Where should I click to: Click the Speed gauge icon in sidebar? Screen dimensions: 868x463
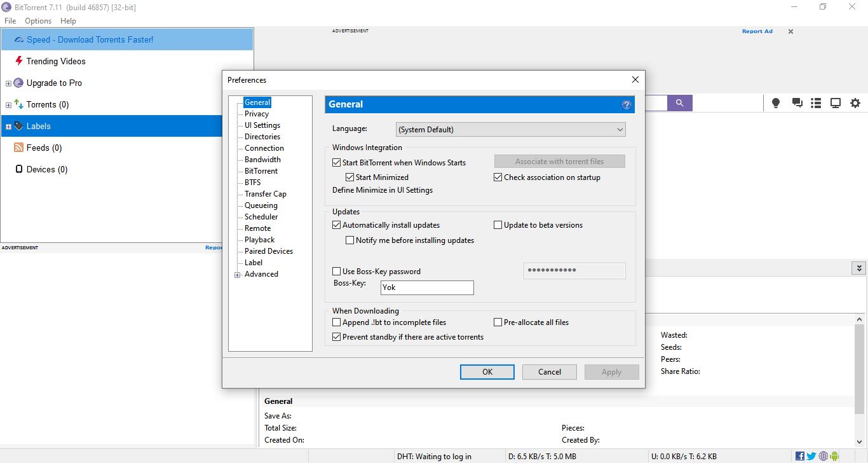pos(19,39)
